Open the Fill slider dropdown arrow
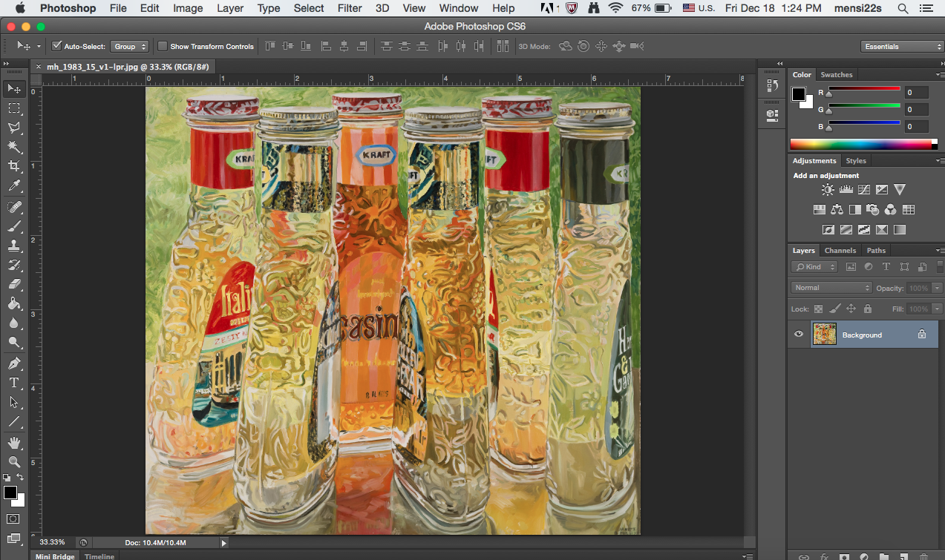This screenshot has height=560, width=945. 938,309
